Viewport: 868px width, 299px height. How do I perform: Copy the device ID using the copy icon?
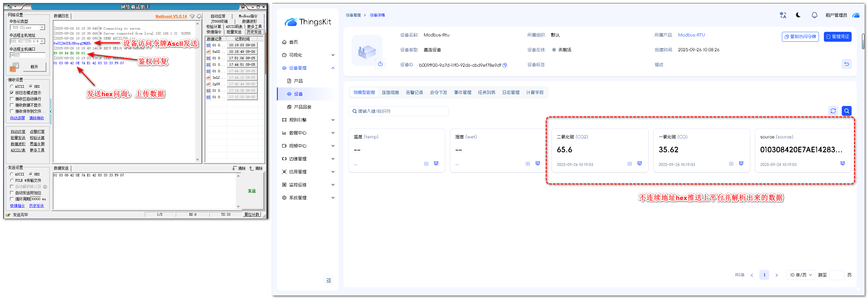504,65
